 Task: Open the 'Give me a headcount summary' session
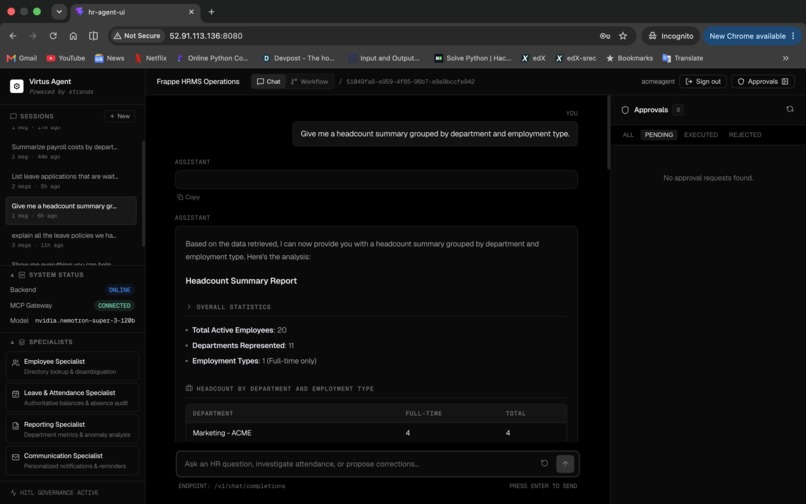click(x=71, y=210)
